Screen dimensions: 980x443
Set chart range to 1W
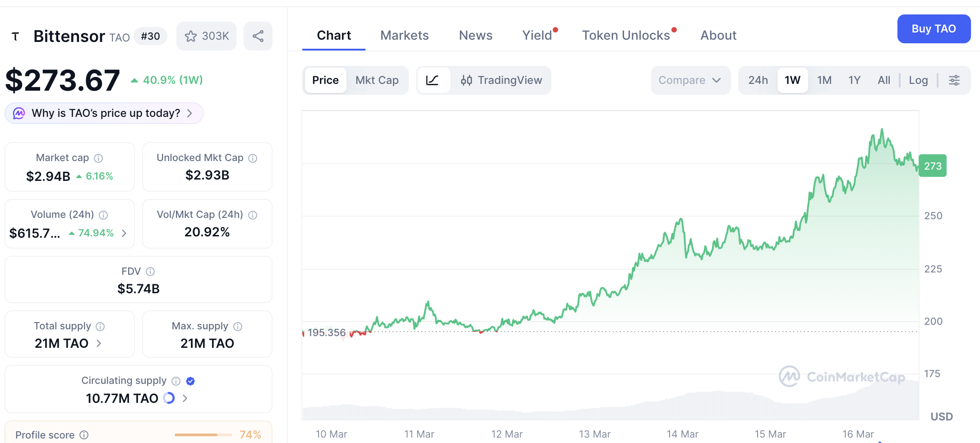[792, 80]
